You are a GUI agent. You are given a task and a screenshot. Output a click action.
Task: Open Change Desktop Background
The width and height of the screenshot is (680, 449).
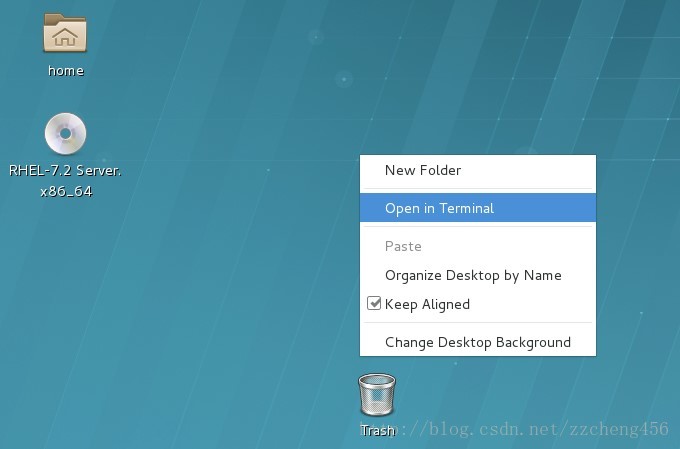pos(478,342)
